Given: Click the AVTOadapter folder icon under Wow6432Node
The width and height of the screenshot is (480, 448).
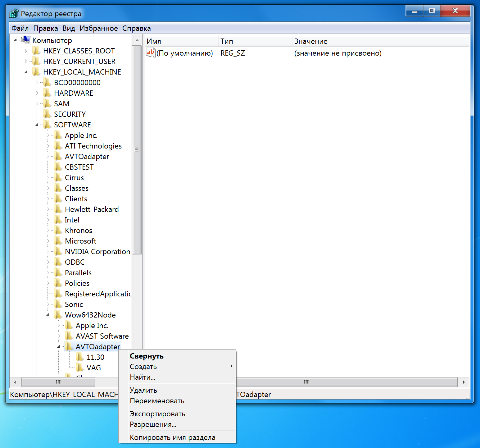Looking at the screenshot, I should (x=68, y=346).
